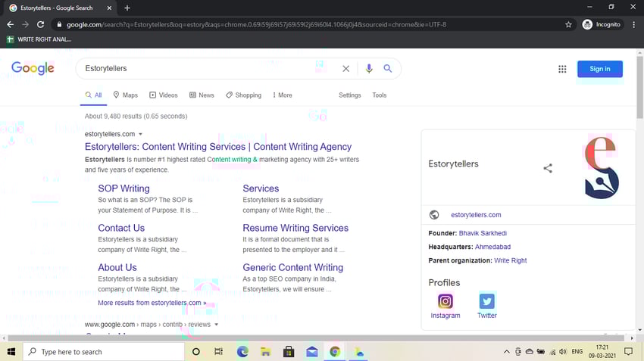
Task: Click More results from estorytellers.com
Action: pyautogui.click(x=152, y=303)
